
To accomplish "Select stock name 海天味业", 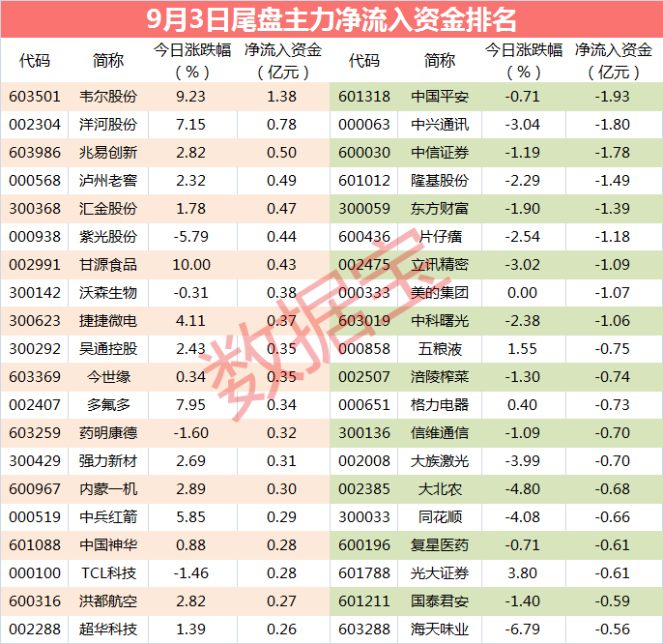I will click(x=440, y=629).
